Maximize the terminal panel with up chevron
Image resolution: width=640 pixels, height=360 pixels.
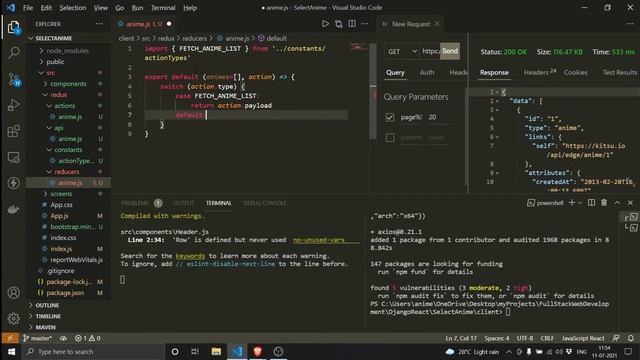pos(618,202)
